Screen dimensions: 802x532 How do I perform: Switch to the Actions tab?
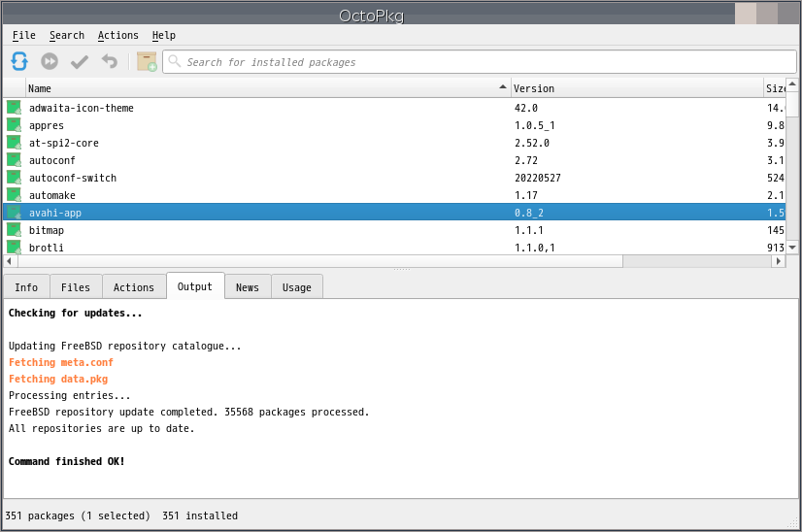coord(133,287)
